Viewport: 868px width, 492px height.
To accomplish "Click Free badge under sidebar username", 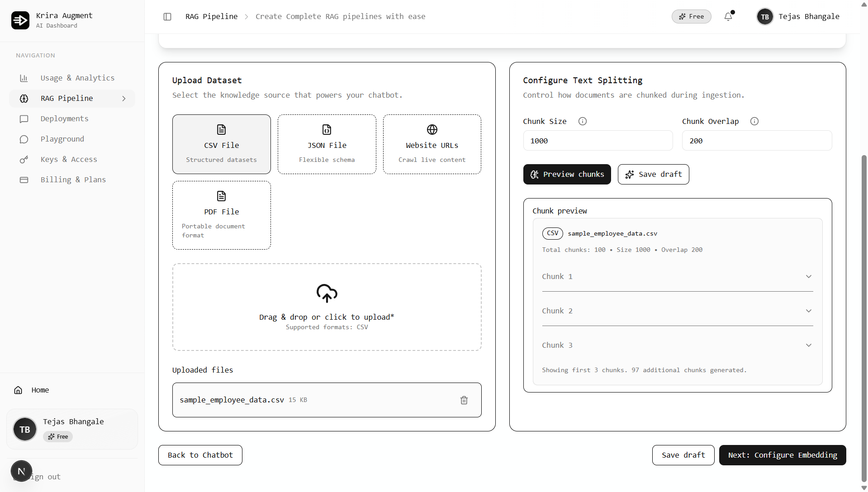I will (58, 437).
